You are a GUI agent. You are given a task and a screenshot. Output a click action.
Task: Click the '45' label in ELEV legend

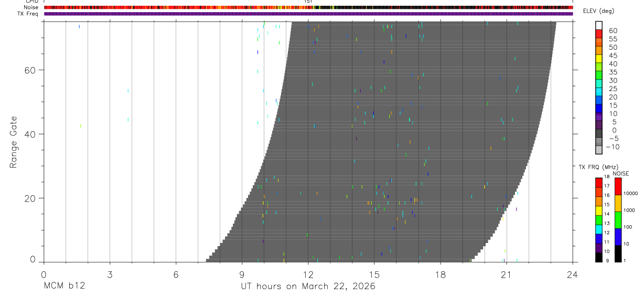(x=613, y=56)
